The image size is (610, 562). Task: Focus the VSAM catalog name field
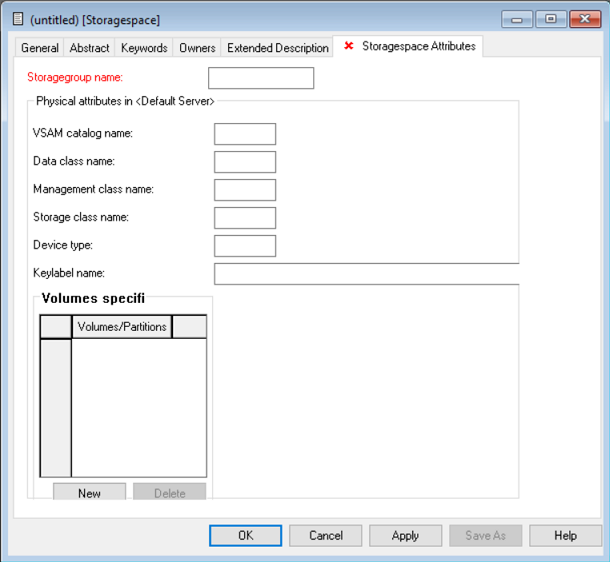click(245, 134)
